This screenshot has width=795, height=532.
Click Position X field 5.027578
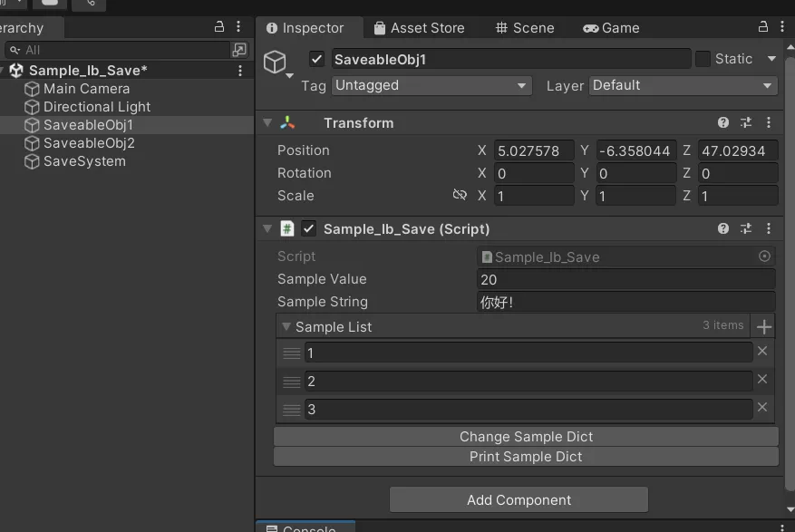(x=534, y=150)
